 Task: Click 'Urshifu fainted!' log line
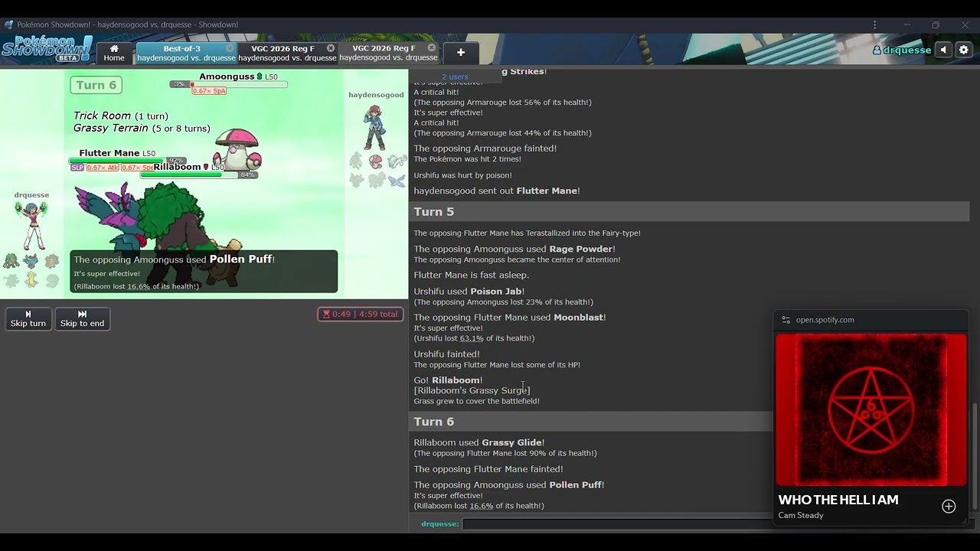447,354
